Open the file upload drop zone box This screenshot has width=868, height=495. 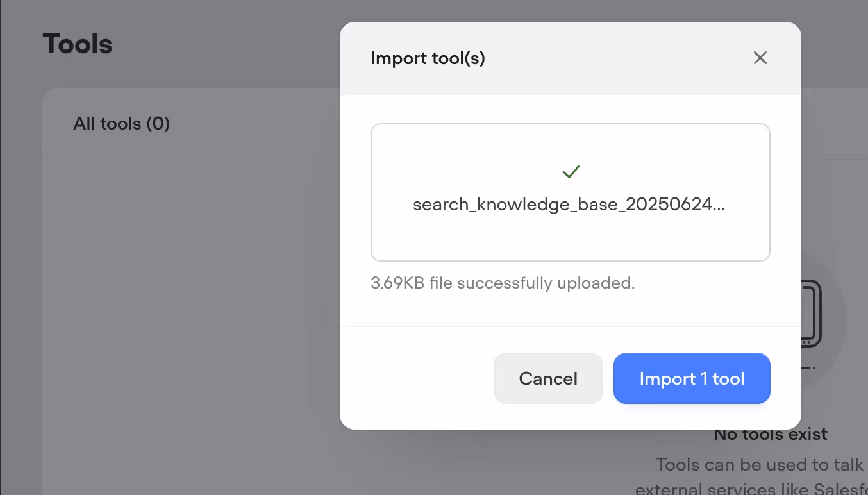[x=571, y=192]
